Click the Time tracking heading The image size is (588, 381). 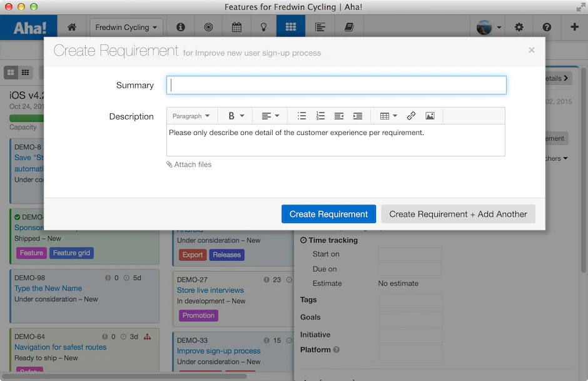pyautogui.click(x=329, y=240)
